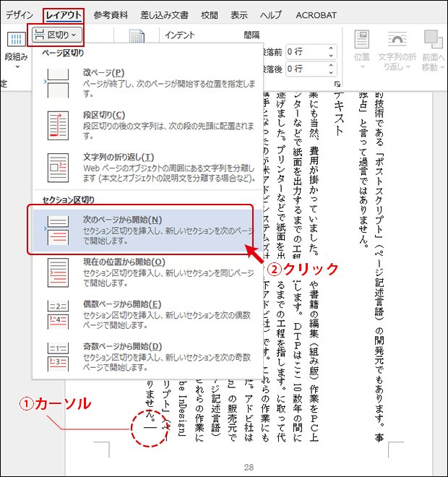The image size is (448, 477).
Task: Select the 校閲 tab
Action: 210,15
